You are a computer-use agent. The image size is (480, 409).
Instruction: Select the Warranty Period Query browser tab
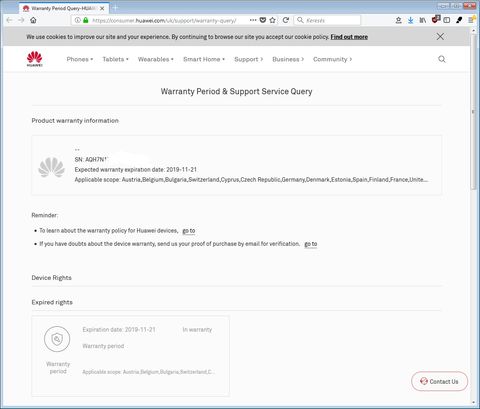(63, 8)
